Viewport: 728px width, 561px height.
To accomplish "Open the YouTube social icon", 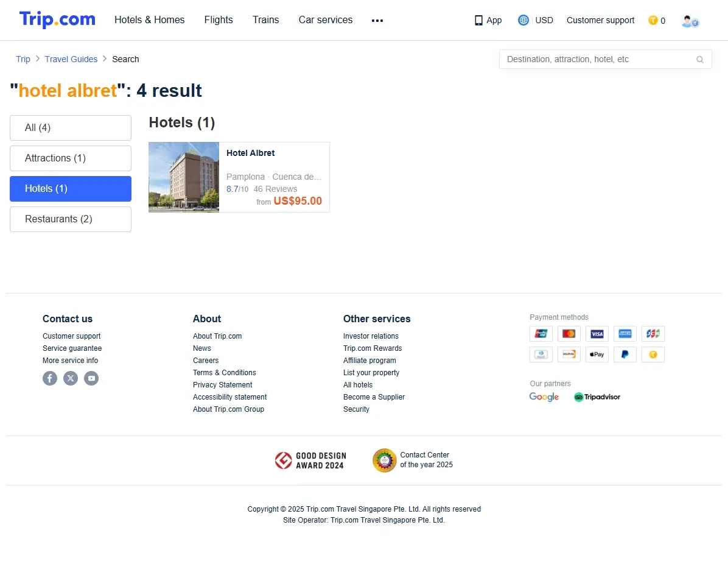I will (x=91, y=378).
